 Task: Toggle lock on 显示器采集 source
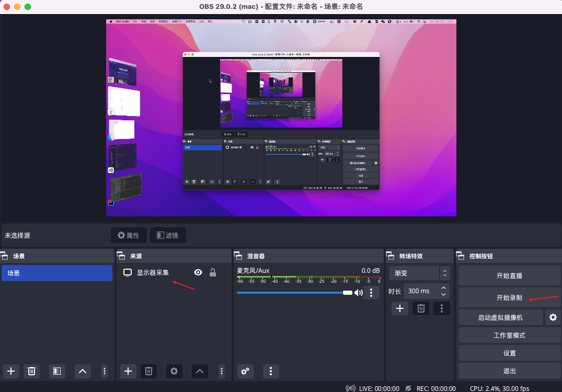(213, 272)
